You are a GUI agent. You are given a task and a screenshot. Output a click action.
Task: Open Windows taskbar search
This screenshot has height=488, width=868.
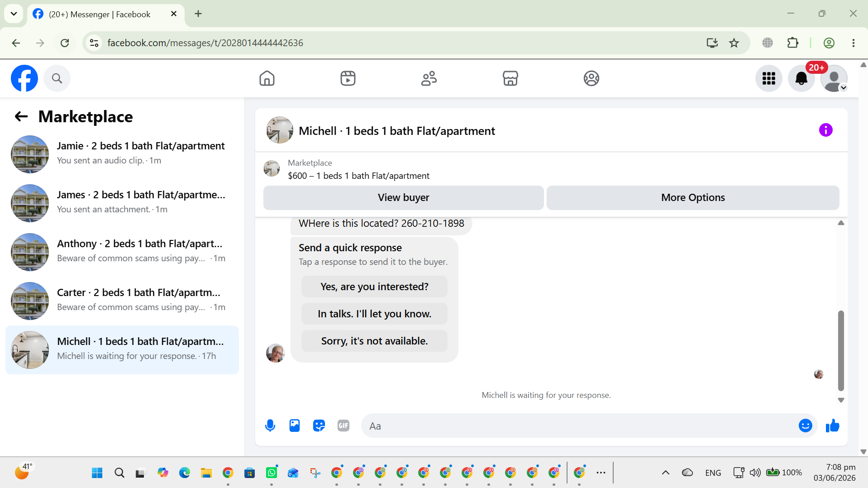coord(119,473)
